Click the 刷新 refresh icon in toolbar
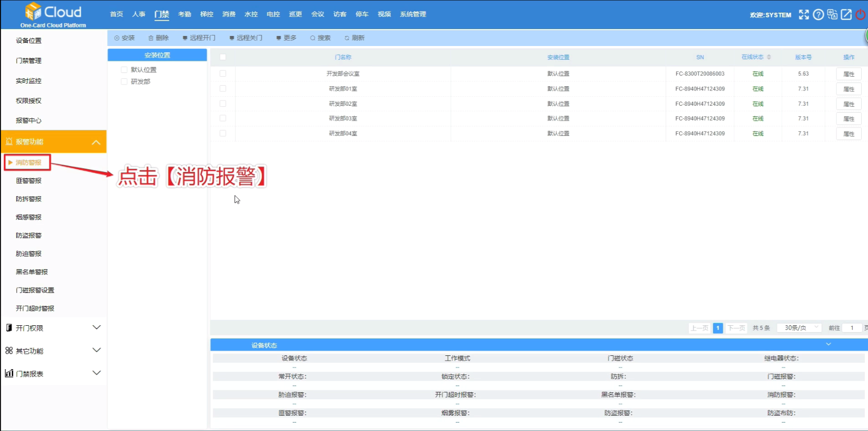The width and height of the screenshot is (868, 431). [x=347, y=38]
